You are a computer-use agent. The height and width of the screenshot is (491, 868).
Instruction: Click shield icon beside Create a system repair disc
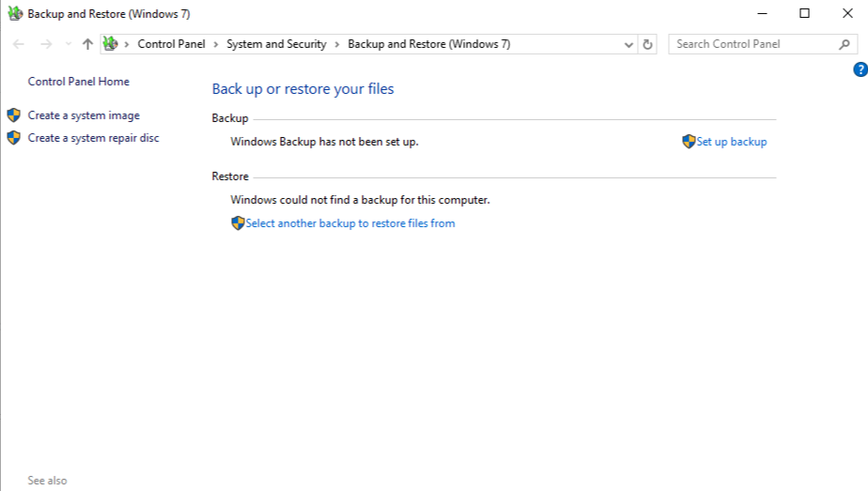tap(14, 138)
